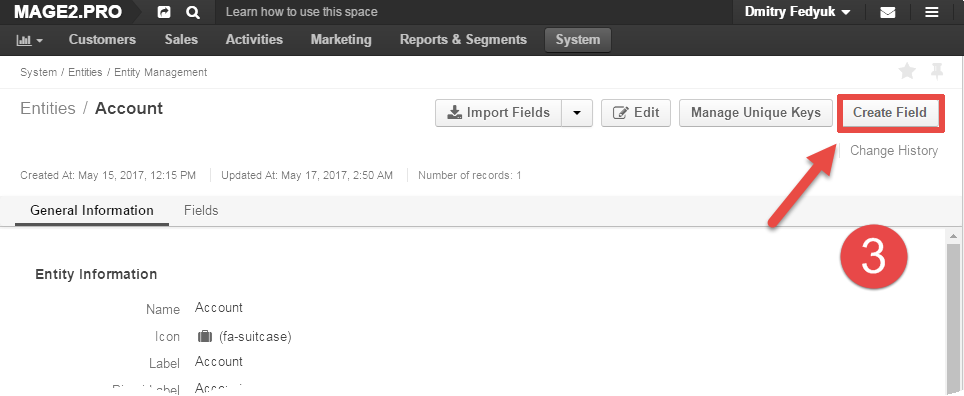Open the Customers menu

pyautogui.click(x=102, y=40)
